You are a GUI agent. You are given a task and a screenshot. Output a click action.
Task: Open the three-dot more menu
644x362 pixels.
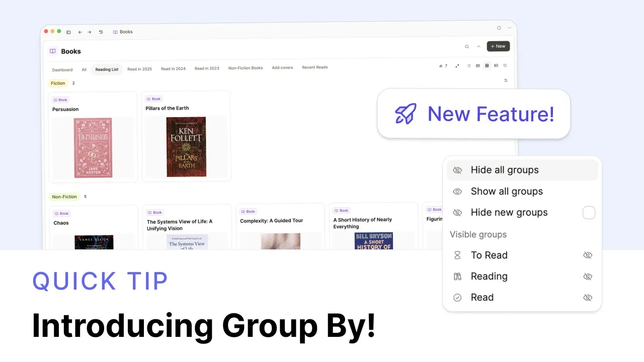click(509, 28)
